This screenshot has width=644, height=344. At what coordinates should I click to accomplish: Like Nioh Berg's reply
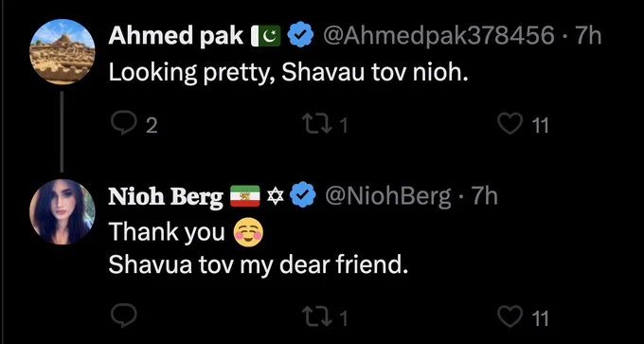510,317
